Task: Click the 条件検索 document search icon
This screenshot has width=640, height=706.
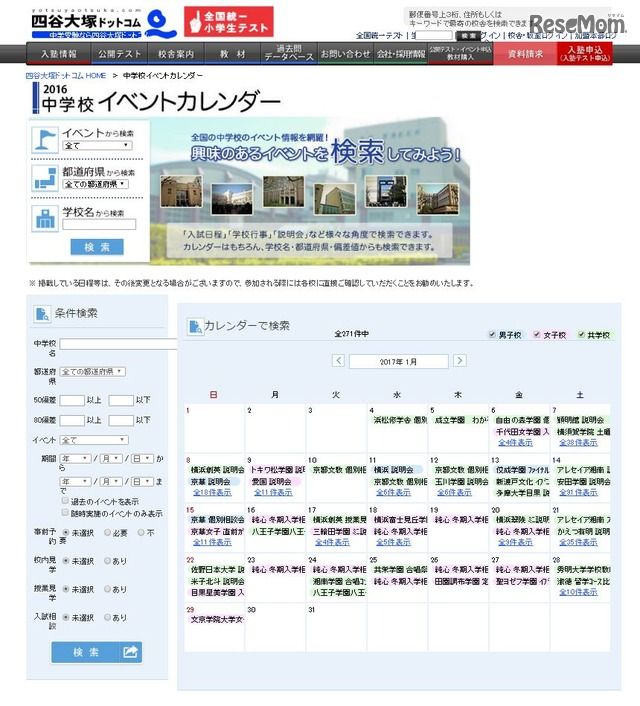Action: [x=42, y=313]
